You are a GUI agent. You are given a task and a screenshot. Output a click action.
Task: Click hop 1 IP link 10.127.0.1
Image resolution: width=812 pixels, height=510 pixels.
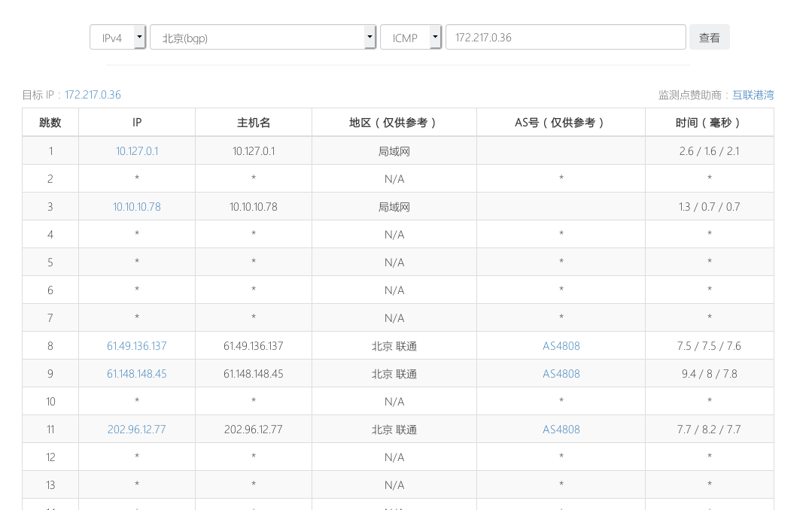137,151
